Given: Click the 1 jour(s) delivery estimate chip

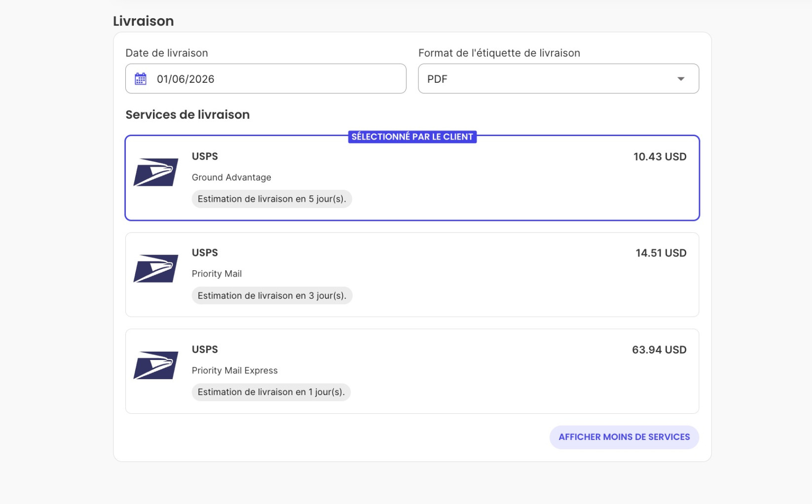Looking at the screenshot, I should coord(271,392).
